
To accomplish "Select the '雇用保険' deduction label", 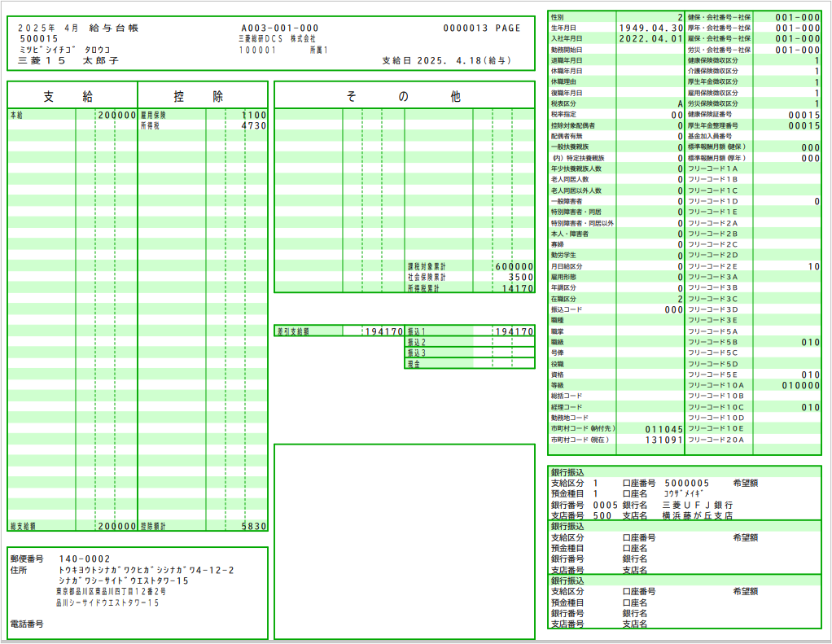I will point(153,115).
